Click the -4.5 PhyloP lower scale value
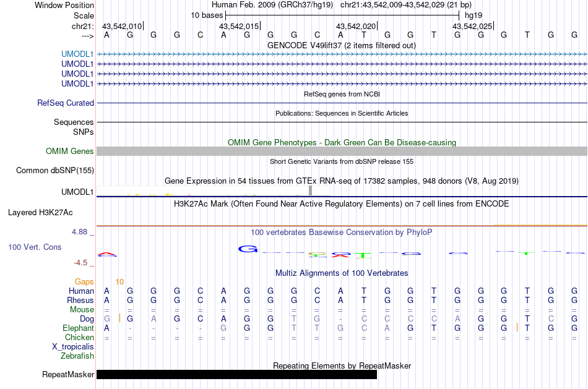Viewport: 588px width, 389px height. tap(80, 263)
